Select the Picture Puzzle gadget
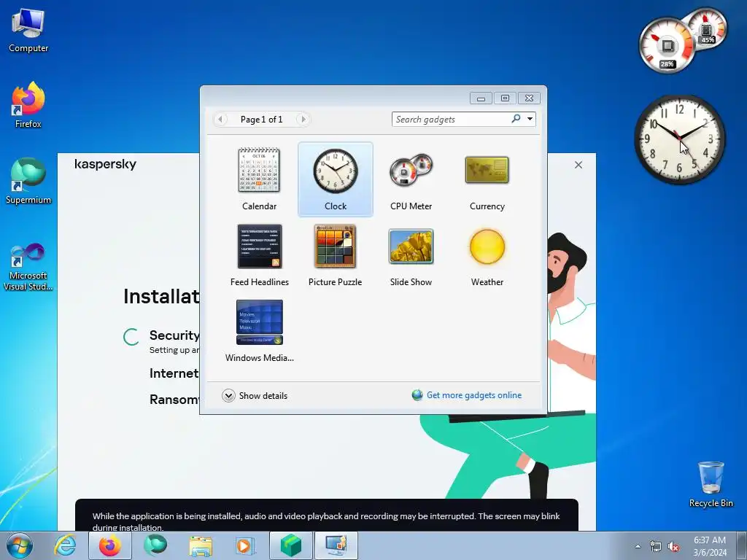 coord(336,255)
